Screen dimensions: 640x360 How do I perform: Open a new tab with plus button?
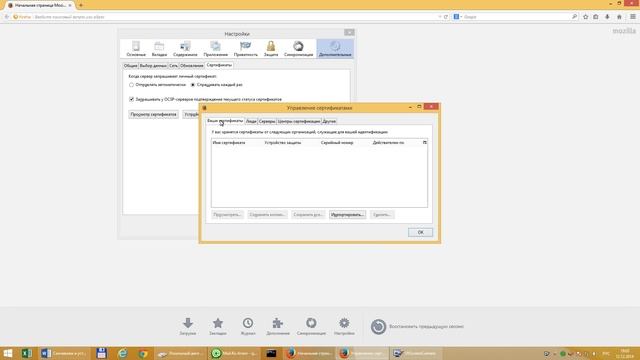click(x=81, y=5)
